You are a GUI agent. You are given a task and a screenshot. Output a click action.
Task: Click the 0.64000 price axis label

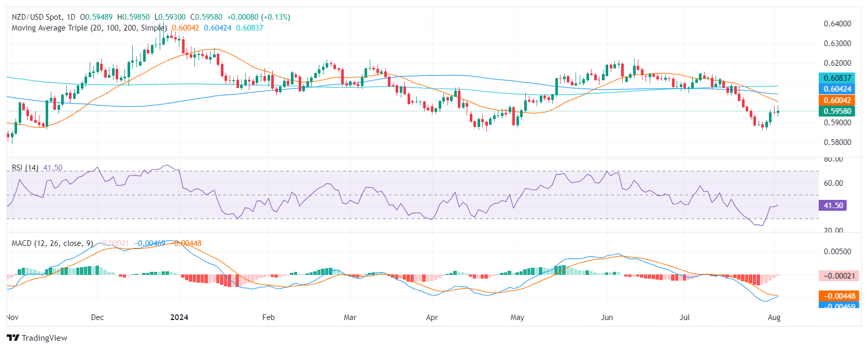click(837, 24)
